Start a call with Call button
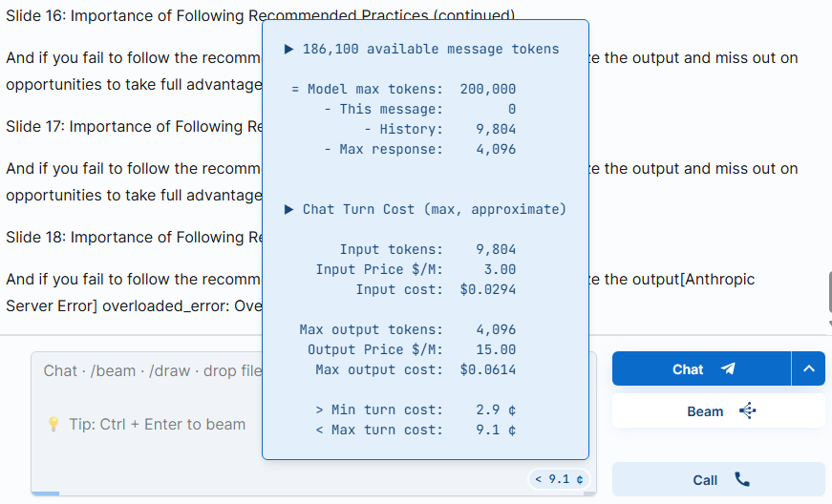 click(718, 479)
